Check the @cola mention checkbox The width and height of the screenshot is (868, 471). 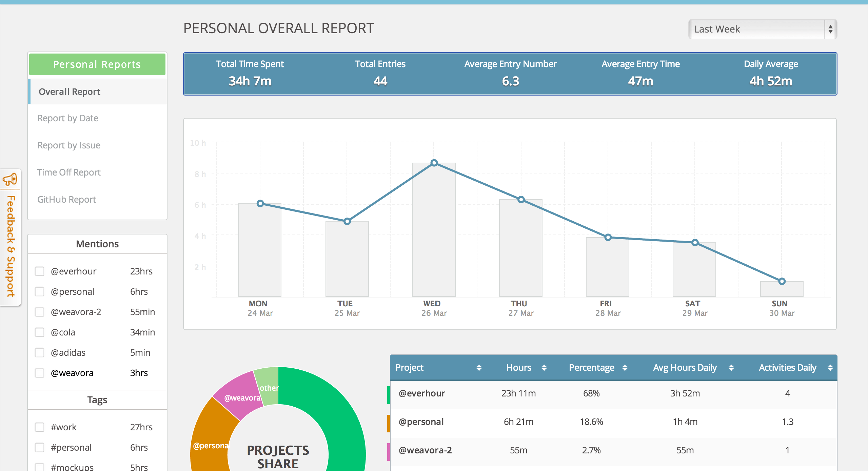click(40, 332)
